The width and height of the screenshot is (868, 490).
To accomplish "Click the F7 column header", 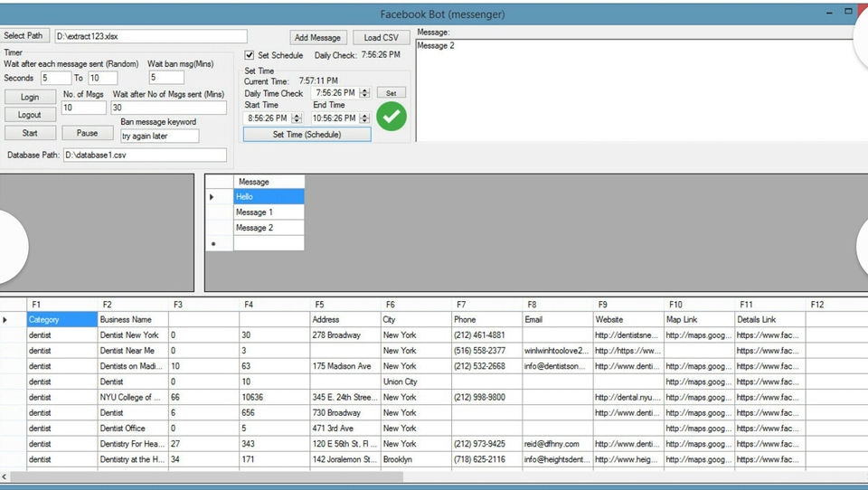I will tap(487, 305).
